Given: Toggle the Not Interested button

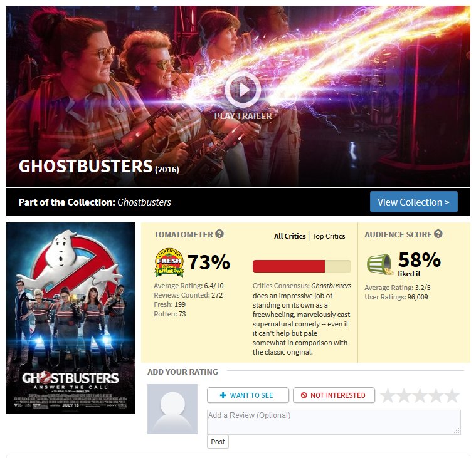Looking at the screenshot, I should (334, 395).
